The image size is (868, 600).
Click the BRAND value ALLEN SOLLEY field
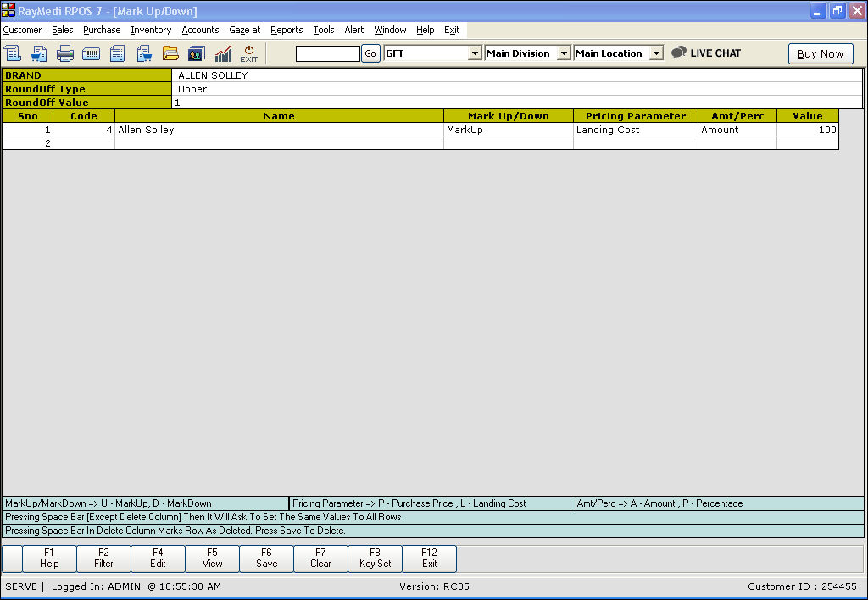517,75
